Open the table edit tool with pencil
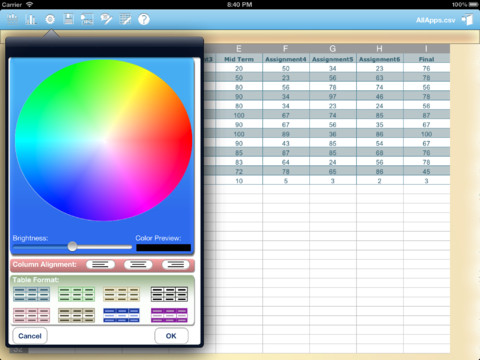The image size is (480, 360). [125, 19]
